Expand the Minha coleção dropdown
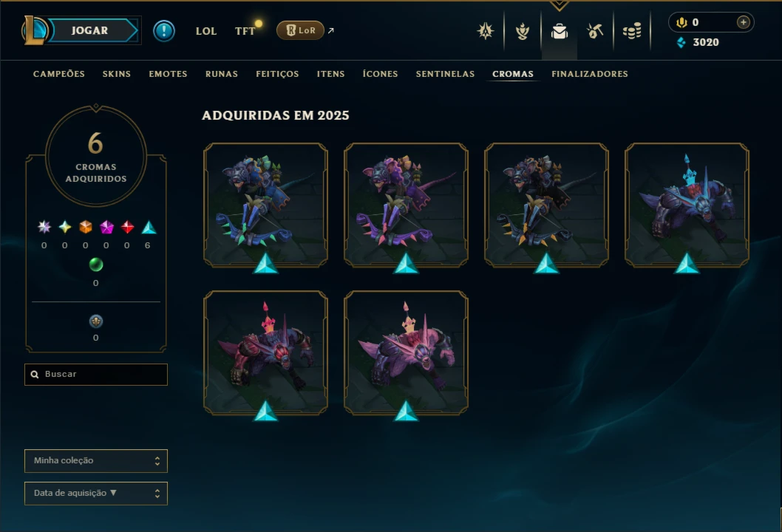 (96, 461)
